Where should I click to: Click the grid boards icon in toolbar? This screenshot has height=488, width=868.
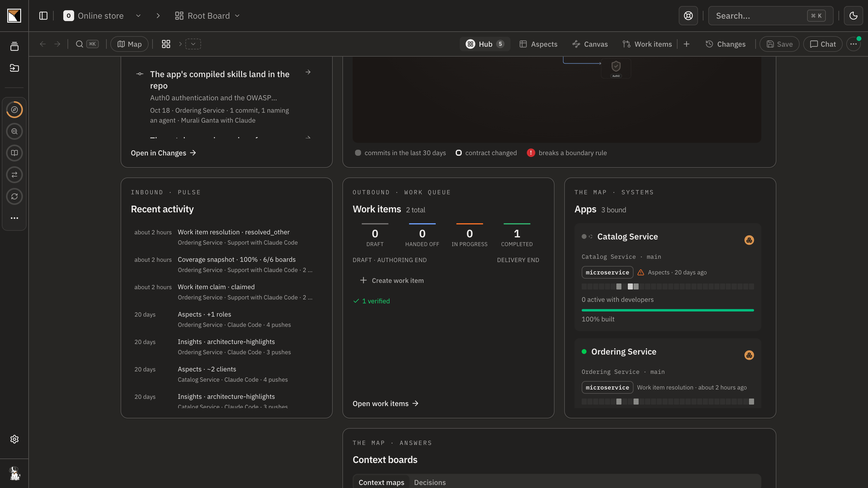click(x=166, y=44)
